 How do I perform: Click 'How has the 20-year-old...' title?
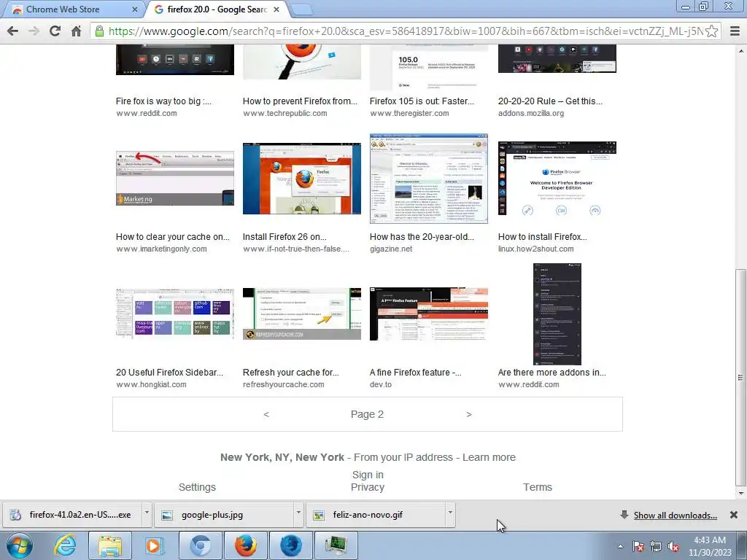(422, 237)
